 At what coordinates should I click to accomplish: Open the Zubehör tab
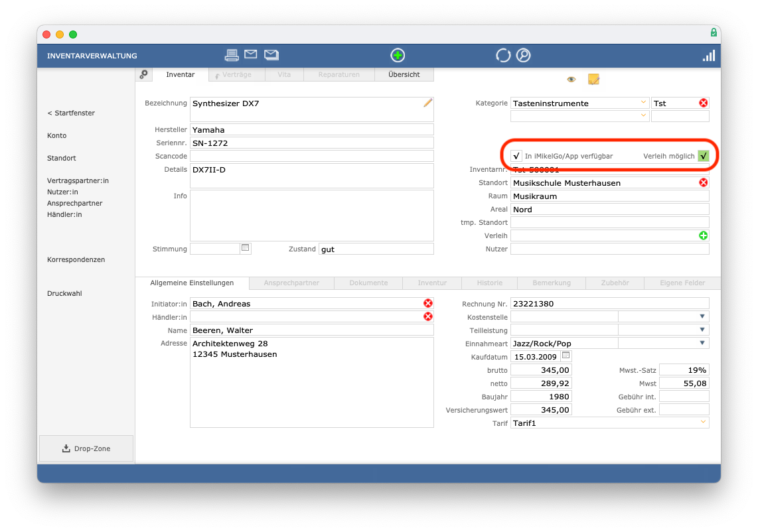click(x=615, y=283)
